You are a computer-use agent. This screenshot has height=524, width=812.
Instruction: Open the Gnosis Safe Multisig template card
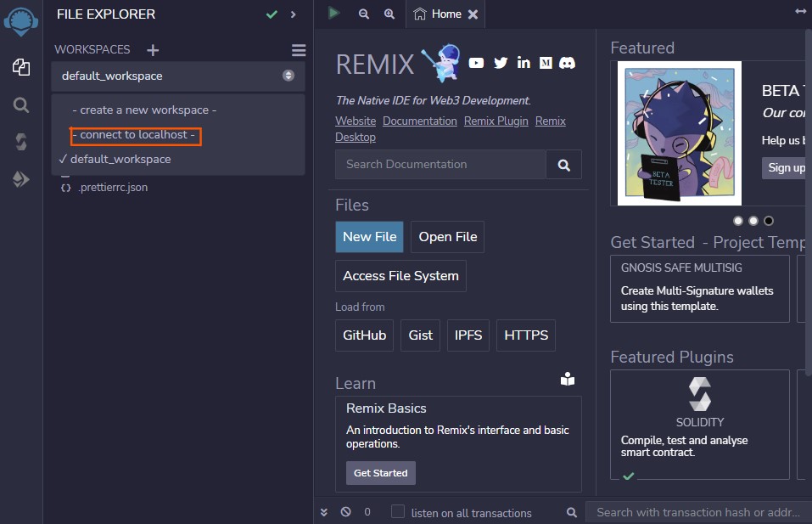coord(700,289)
